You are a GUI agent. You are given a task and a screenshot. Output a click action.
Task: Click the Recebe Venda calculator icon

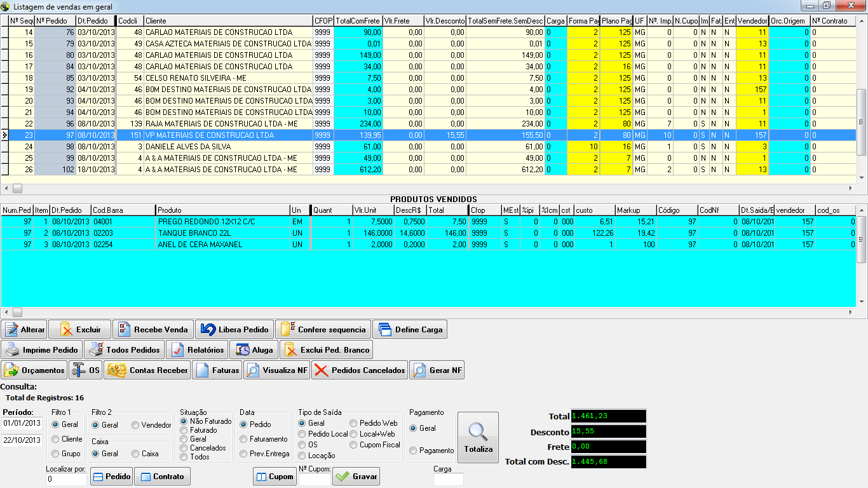[123, 329]
